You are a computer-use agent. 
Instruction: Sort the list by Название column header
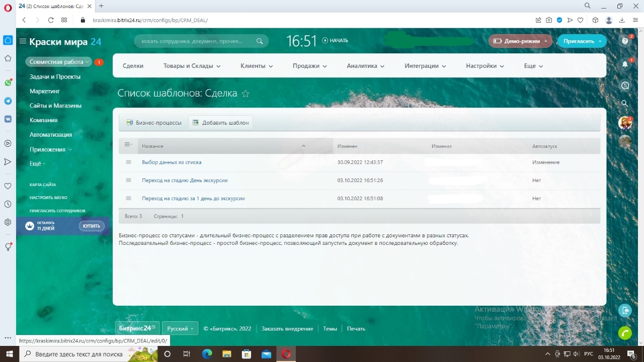tap(152, 146)
